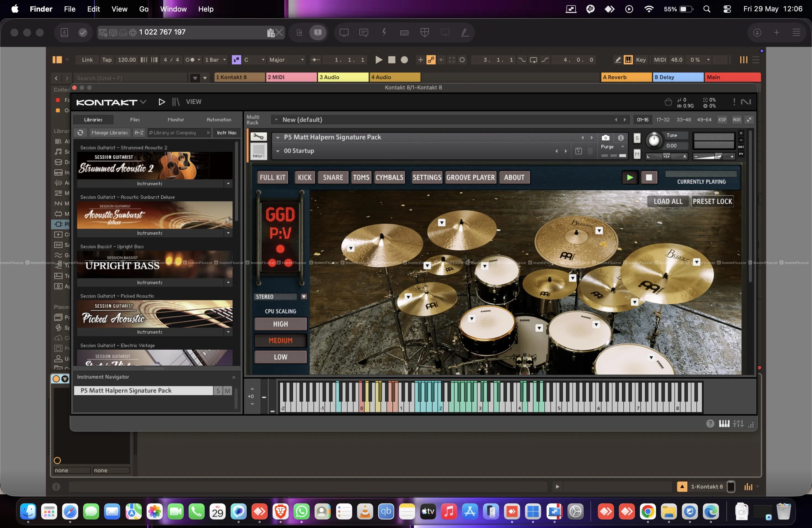The width and height of the screenshot is (812, 528).
Task: Open Kontakt help question mark icon
Action: [x=710, y=424]
